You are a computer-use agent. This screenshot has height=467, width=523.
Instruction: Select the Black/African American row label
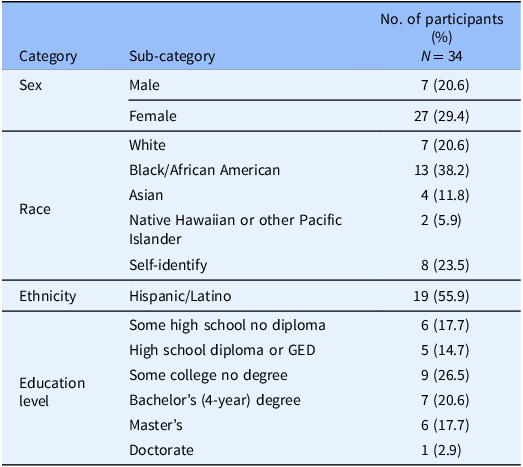[x=204, y=170]
